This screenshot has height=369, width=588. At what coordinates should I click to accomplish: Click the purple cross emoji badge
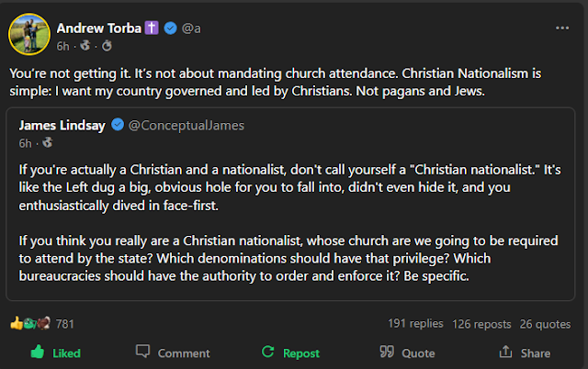(x=152, y=28)
